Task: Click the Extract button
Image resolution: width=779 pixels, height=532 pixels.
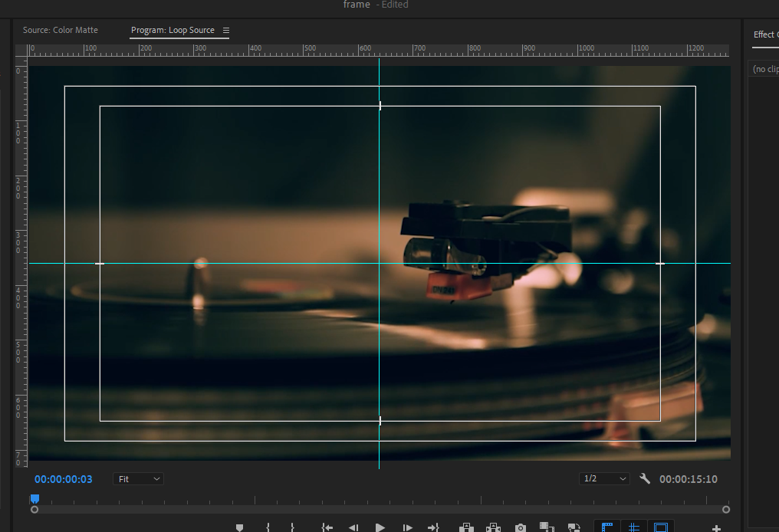Action: [x=494, y=527]
